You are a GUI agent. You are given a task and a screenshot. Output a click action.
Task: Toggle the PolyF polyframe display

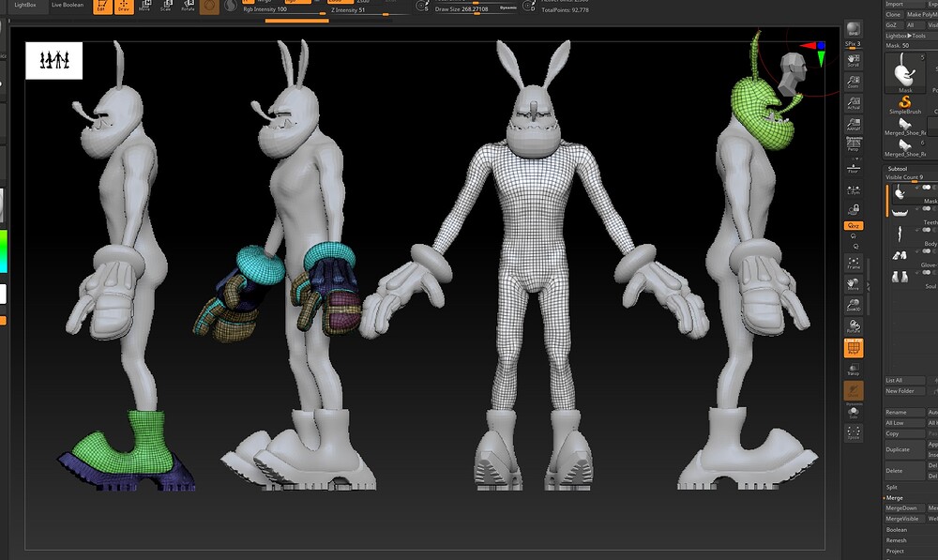point(853,348)
